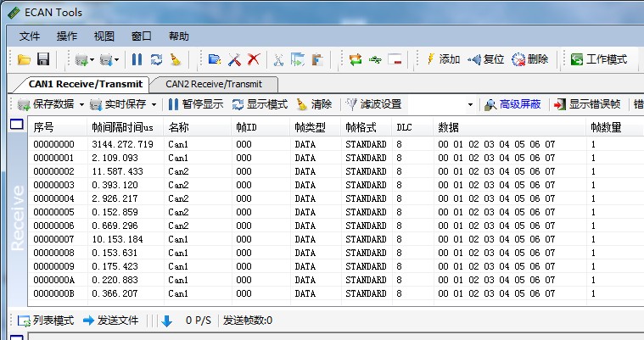Viewport: 644px width, 340px height.
Task: Click the 帧类型 column header
Action: (316, 127)
